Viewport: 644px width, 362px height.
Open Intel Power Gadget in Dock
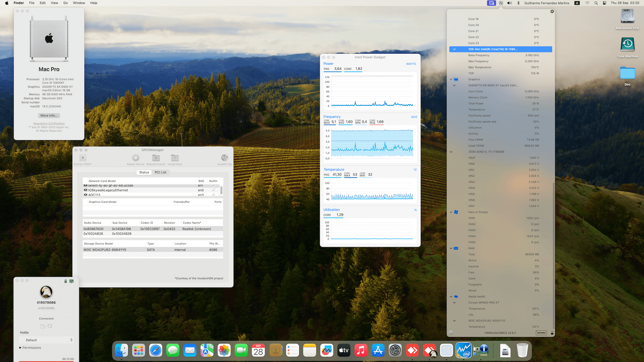pos(464,351)
